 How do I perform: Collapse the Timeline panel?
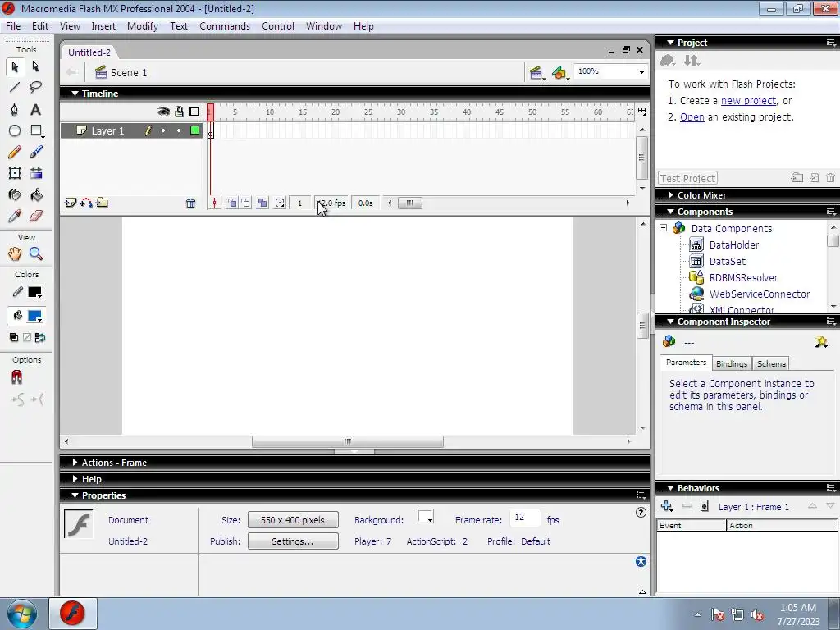75,94
